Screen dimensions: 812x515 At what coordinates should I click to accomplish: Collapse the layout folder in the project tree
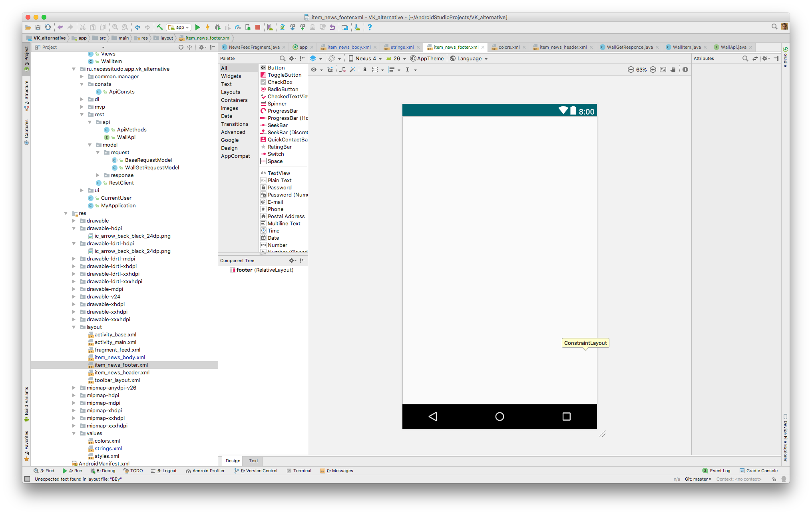tap(74, 327)
